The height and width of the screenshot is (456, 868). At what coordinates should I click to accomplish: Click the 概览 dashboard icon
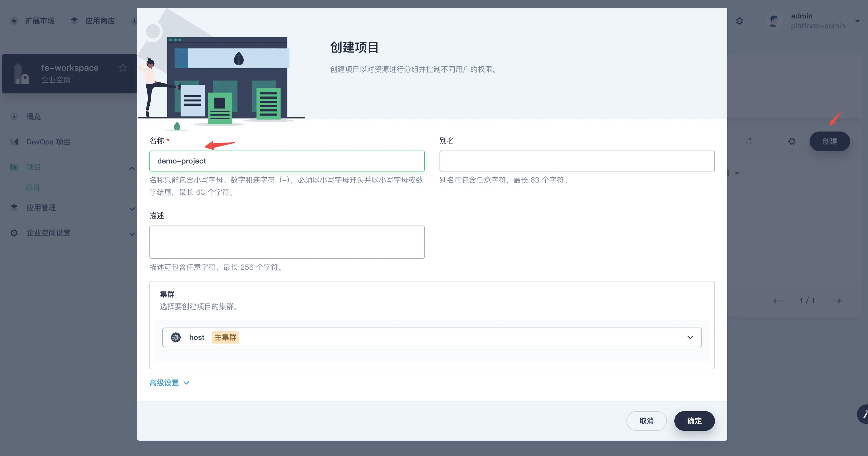pyautogui.click(x=14, y=116)
